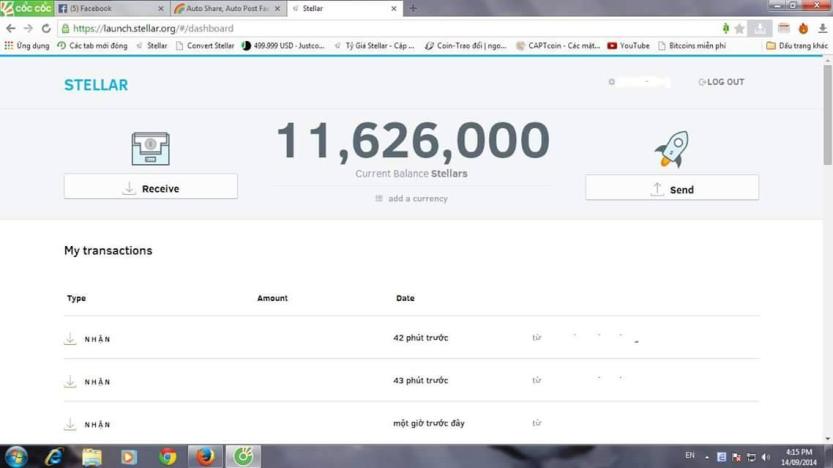Image resolution: width=833 pixels, height=468 pixels.
Task: Open CAPTcoin bookmark
Action: coord(558,46)
